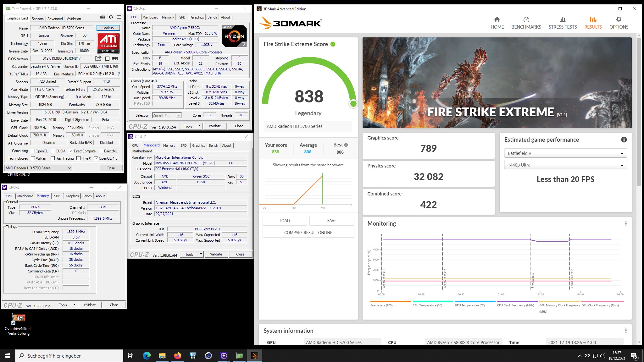Toggle the UEFI checkbox in GPU-Z
The height and width of the screenshot is (362, 644).
(x=108, y=59)
